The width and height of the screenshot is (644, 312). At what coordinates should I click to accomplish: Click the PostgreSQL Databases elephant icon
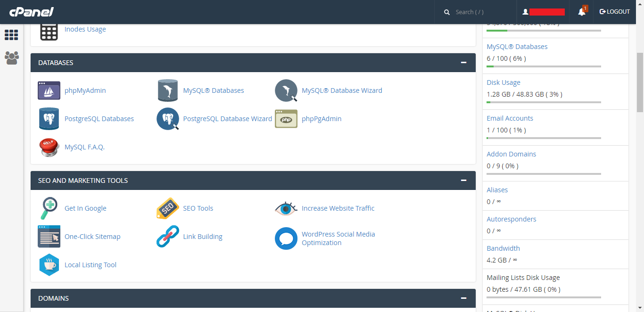pyautogui.click(x=49, y=119)
